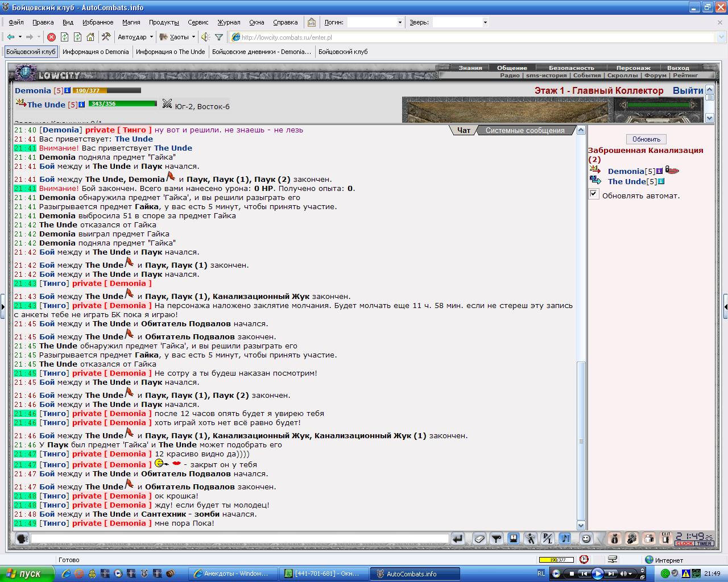Image resolution: width=728 pixels, height=582 pixels.
Task: Click the пуск Start button
Action: coord(27,573)
